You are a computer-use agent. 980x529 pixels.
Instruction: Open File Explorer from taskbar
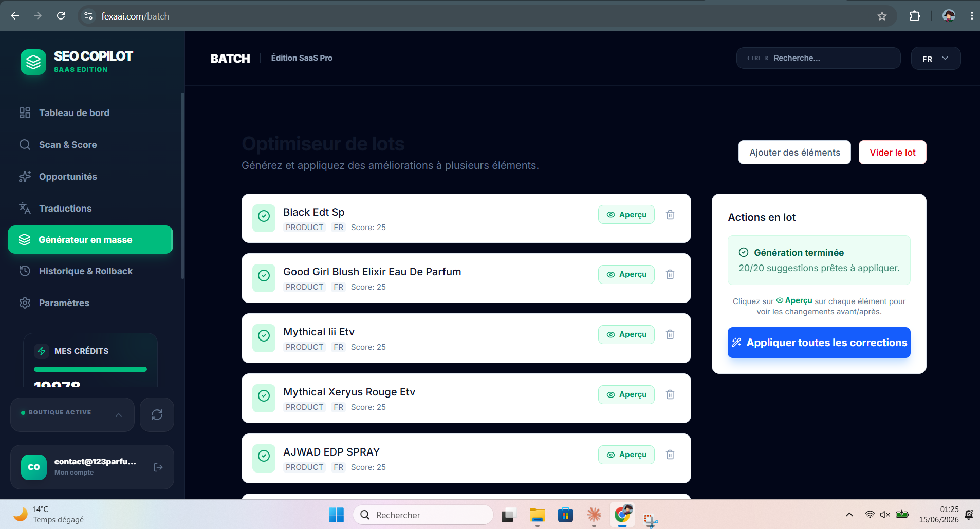point(537,515)
